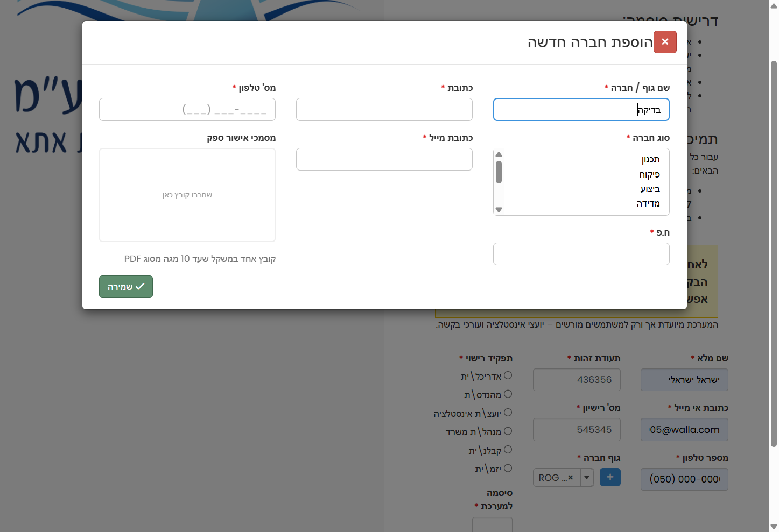This screenshot has height=532, width=779.
Task: Click the מסמכי אישור ספק label
Action: (241, 138)
